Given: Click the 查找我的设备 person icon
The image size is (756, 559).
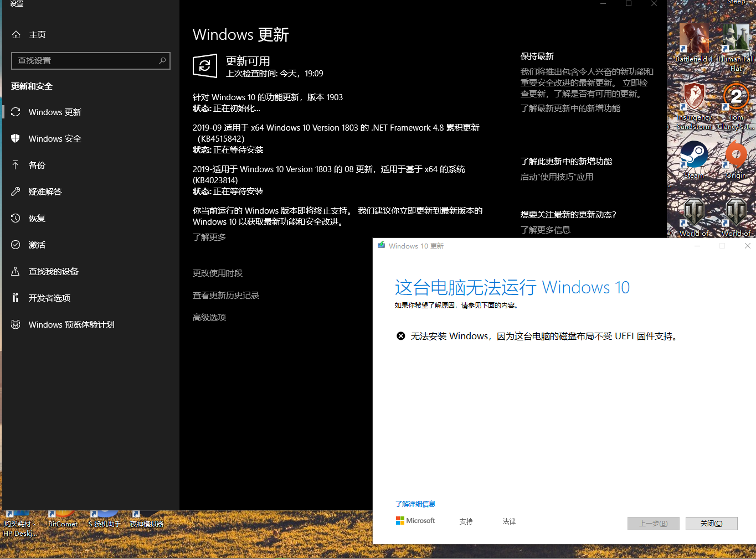Looking at the screenshot, I should click(16, 271).
